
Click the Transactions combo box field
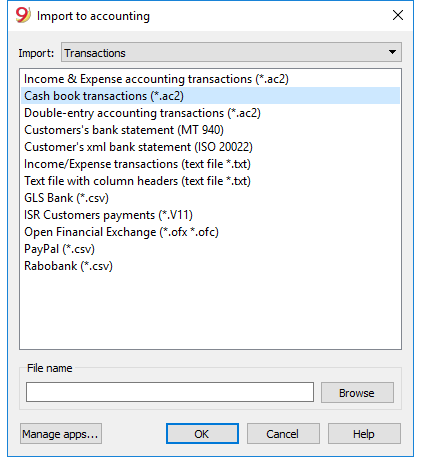point(231,52)
